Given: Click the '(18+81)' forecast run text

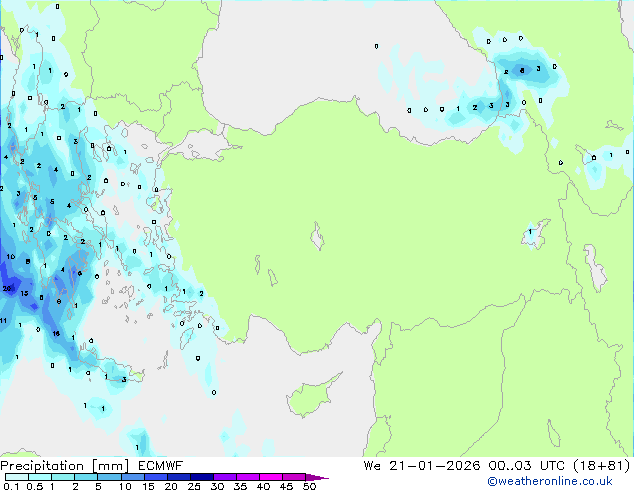Looking at the screenshot, I should [602, 466].
